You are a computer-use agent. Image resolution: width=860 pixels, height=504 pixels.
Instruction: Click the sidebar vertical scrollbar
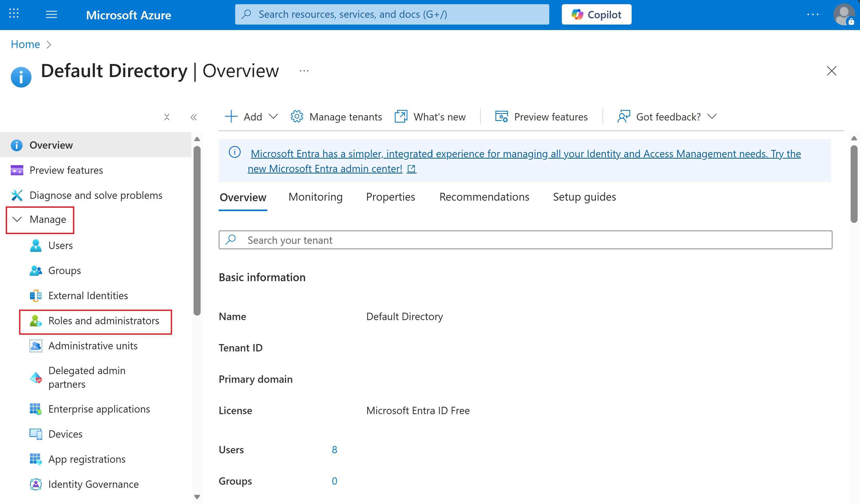pos(197,230)
